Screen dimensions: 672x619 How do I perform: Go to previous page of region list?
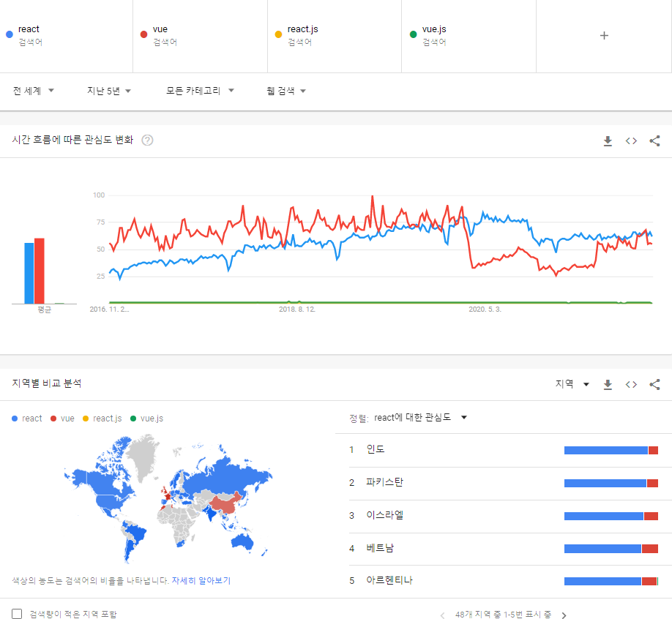442,615
